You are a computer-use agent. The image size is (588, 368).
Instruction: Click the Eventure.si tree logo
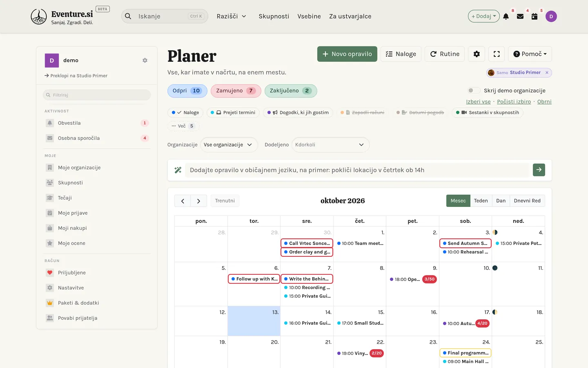click(x=39, y=16)
